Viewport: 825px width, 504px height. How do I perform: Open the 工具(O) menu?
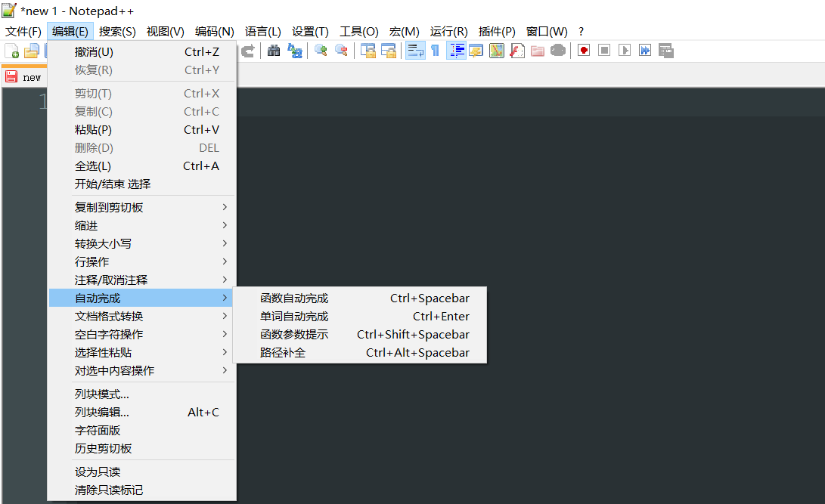(359, 32)
